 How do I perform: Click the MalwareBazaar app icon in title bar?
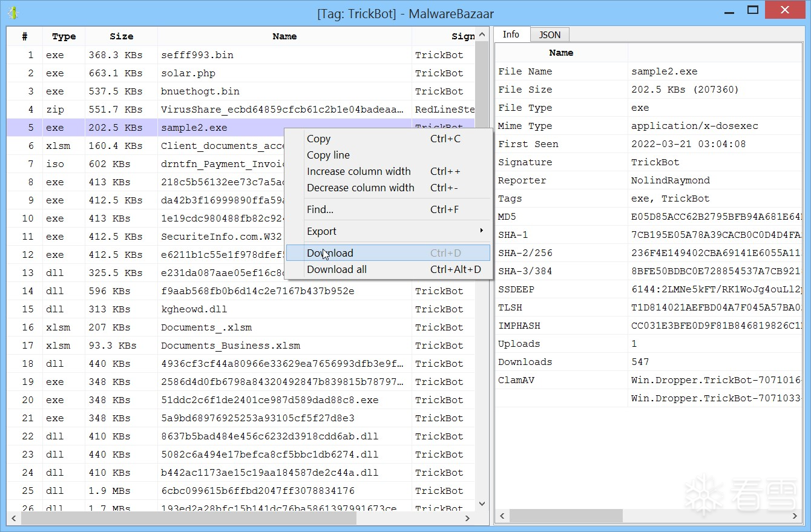tap(13, 13)
